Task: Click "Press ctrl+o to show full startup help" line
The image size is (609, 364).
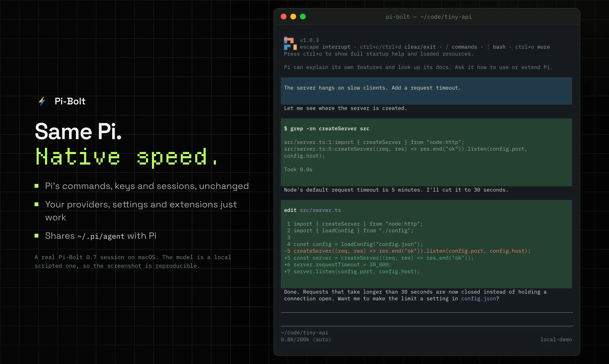Action: coord(379,54)
